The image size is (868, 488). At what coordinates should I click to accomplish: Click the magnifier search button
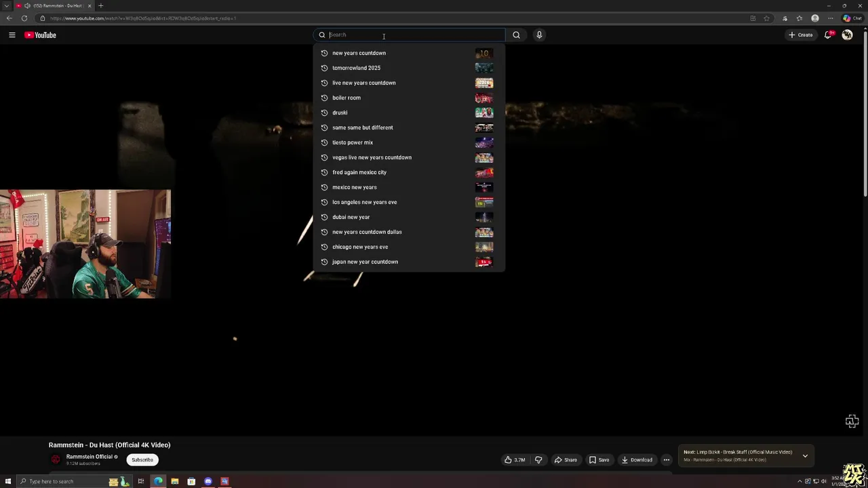click(x=516, y=35)
